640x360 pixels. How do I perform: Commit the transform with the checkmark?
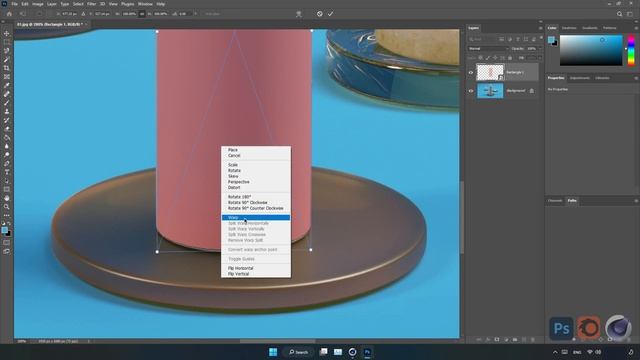[x=330, y=14]
